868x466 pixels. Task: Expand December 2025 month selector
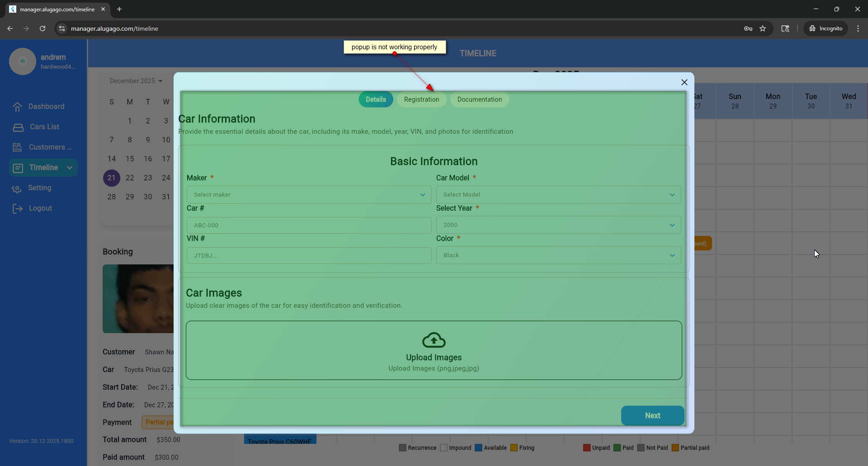click(x=136, y=81)
